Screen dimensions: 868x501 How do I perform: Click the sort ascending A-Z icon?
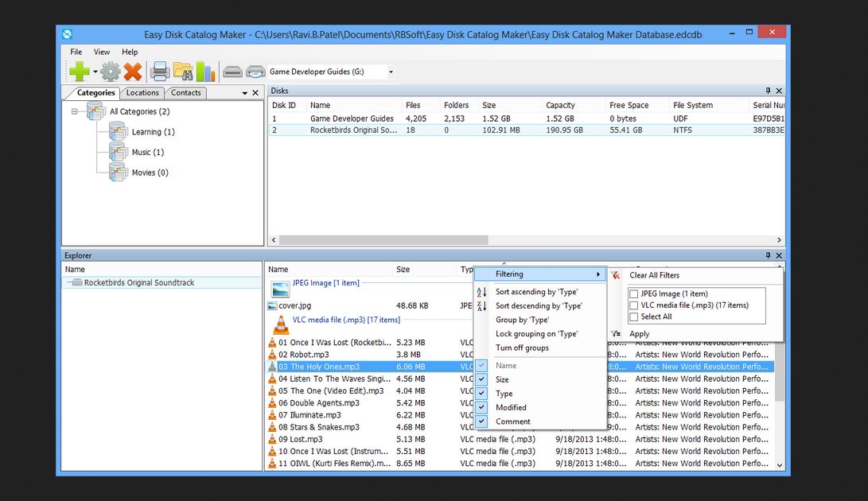tap(481, 292)
